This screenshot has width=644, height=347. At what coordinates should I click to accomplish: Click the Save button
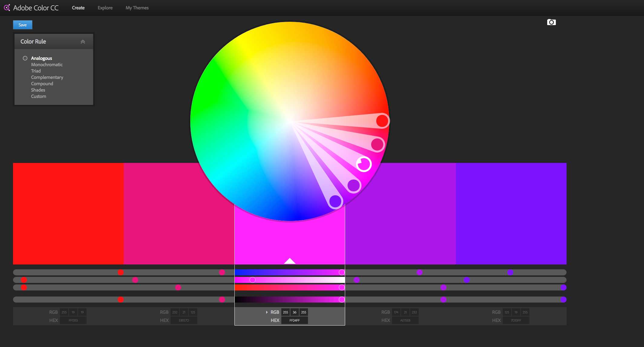coord(23,25)
